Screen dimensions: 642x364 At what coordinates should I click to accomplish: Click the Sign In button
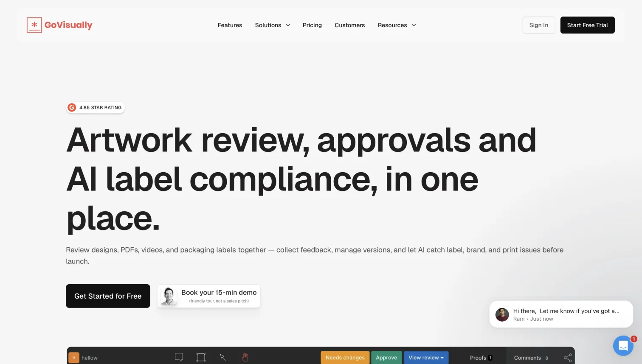538,25
